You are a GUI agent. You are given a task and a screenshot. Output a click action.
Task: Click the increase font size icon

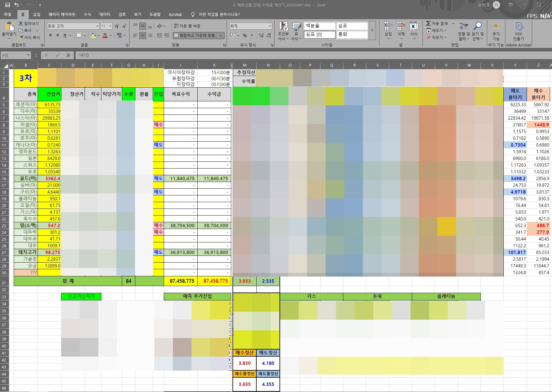click(117, 26)
